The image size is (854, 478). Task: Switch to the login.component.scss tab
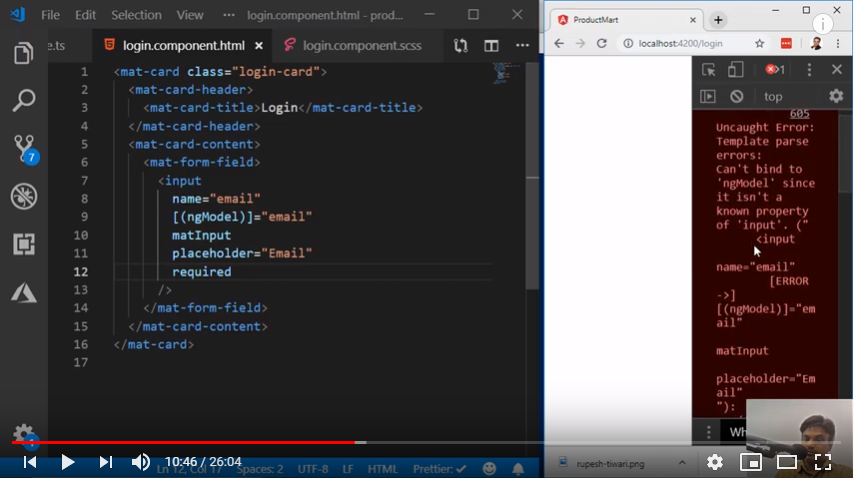pos(352,45)
